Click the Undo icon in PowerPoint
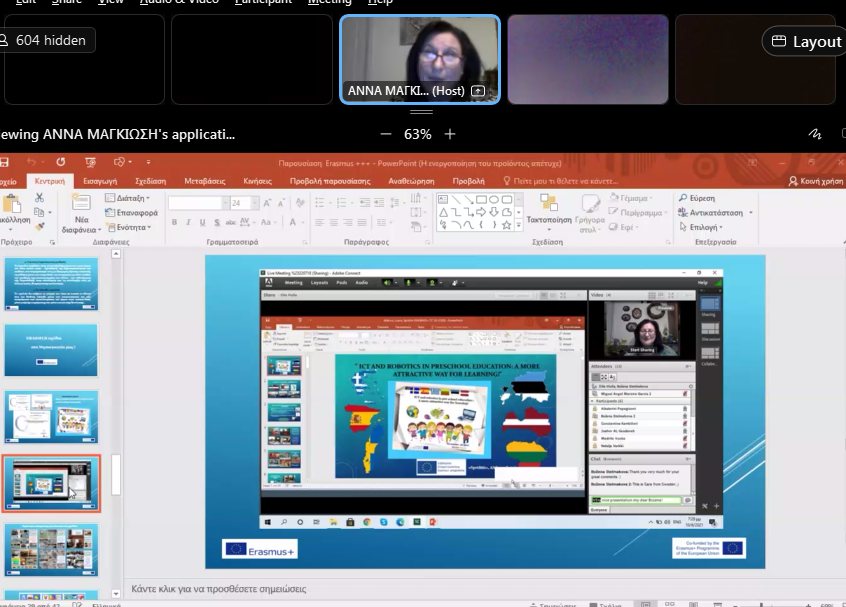This screenshot has width=846, height=607. (x=31, y=162)
